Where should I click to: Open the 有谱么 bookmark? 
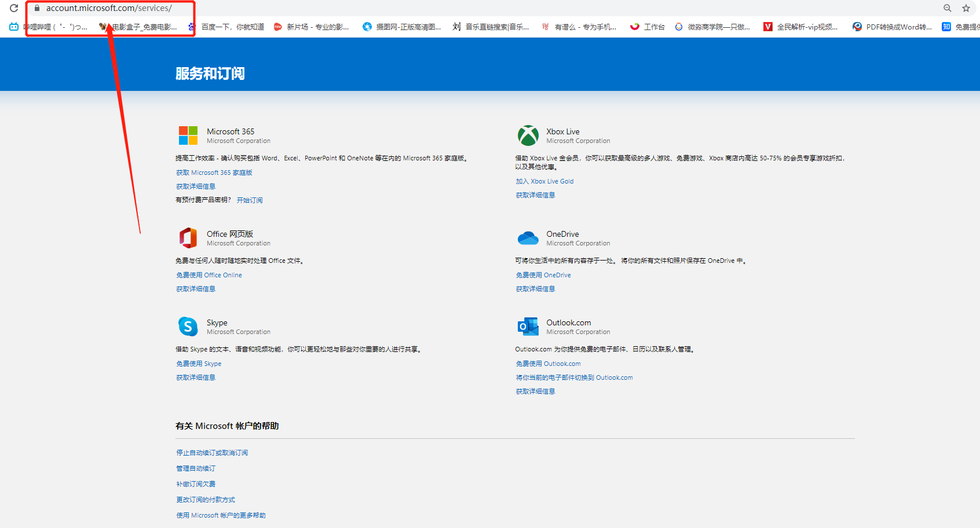click(x=579, y=27)
